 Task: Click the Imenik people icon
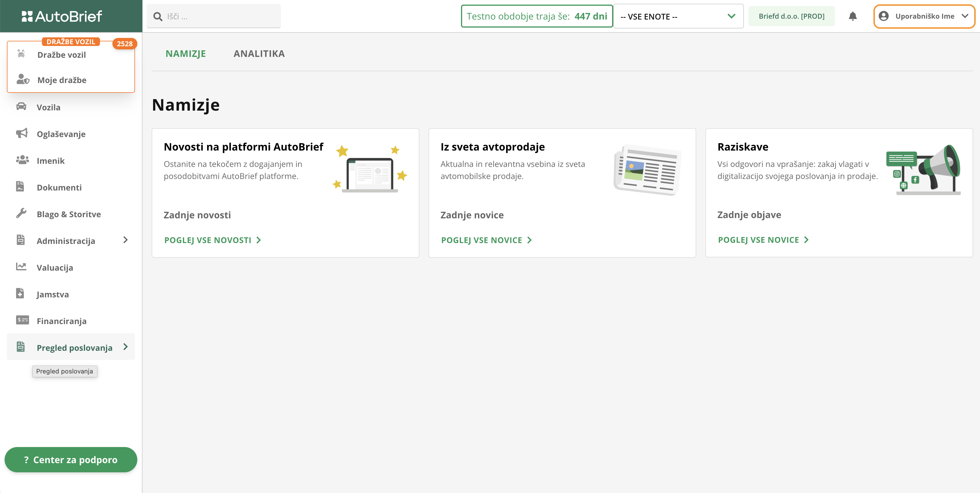tap(22, 160)
